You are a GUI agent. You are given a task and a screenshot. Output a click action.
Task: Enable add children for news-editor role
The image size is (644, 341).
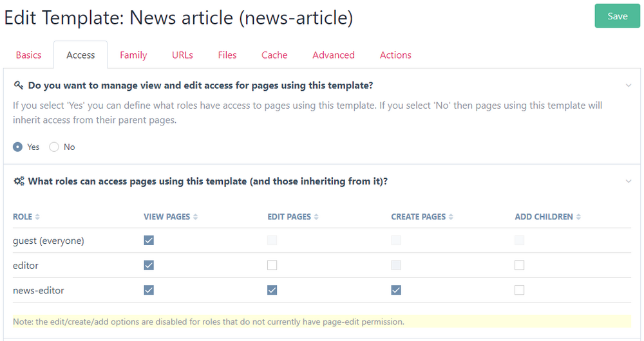520,290
